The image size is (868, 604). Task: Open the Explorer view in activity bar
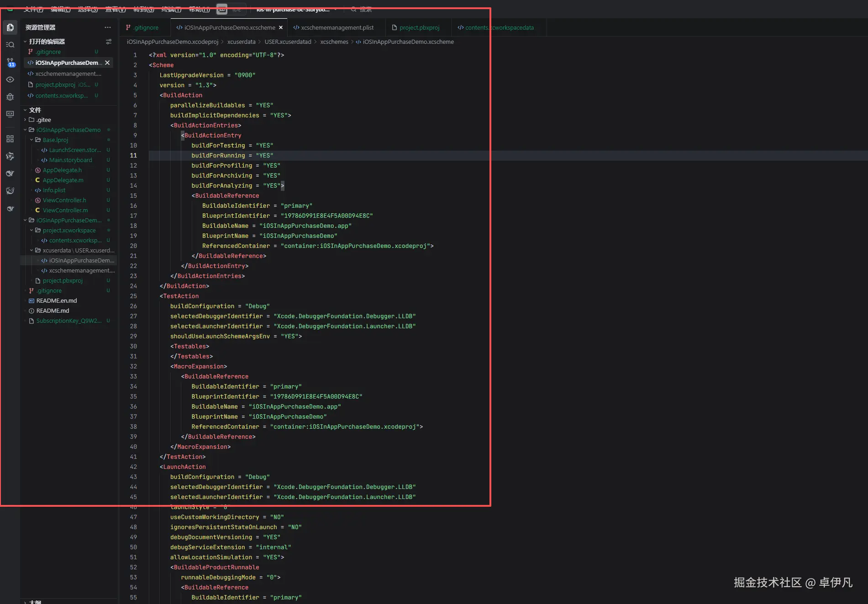tap(10, 27)
